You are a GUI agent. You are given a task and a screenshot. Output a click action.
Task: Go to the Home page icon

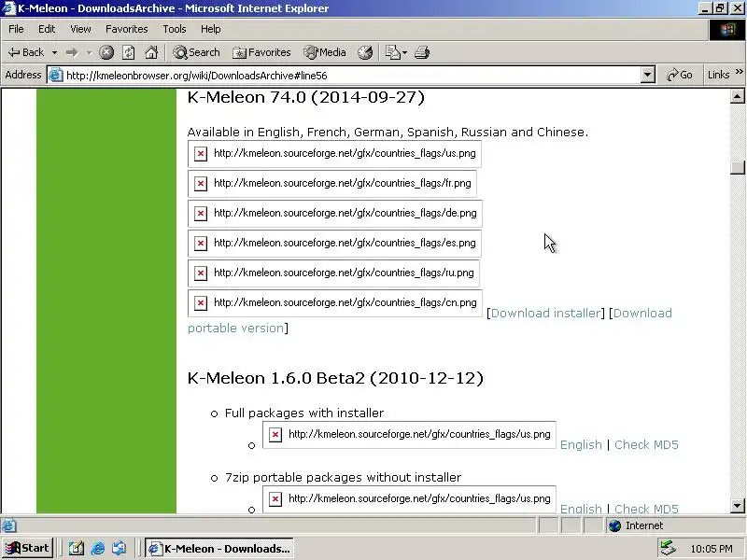coord(151,52)
